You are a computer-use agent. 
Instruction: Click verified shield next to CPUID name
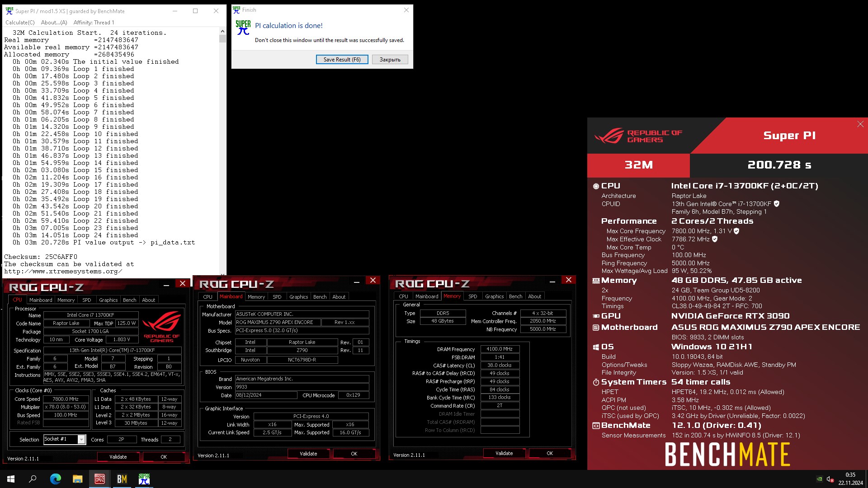pos(776,204)
